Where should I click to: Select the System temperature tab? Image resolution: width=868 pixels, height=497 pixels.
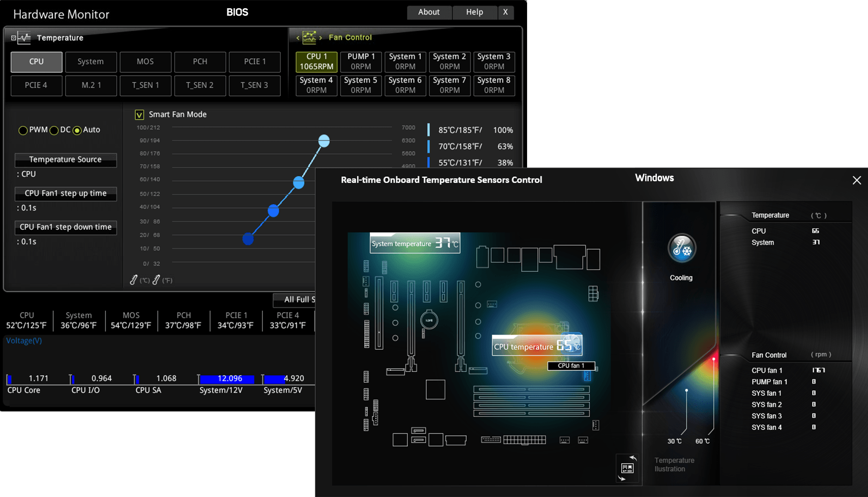pos(91,62)
